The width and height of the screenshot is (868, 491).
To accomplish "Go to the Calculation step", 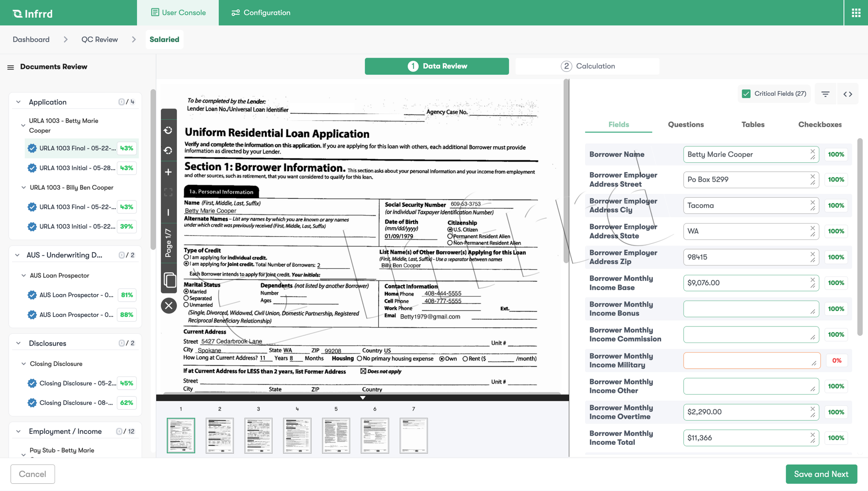I will (x=587, y=66).
